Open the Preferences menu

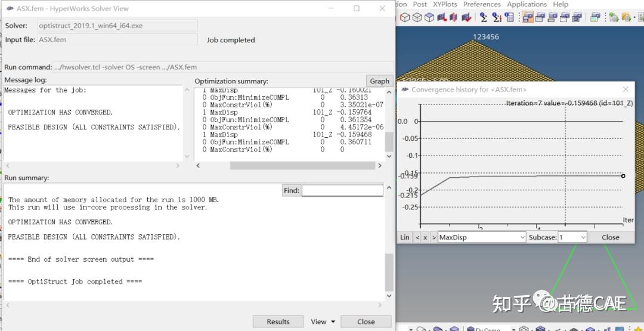482,4
